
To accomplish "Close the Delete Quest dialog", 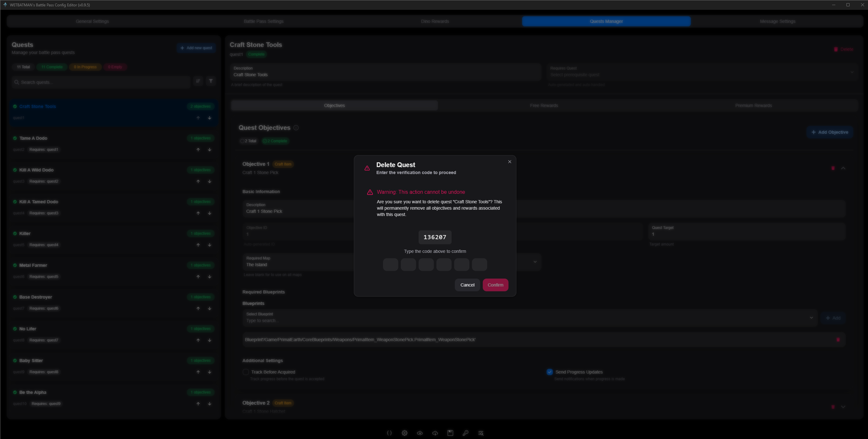I will coord(509,162).
